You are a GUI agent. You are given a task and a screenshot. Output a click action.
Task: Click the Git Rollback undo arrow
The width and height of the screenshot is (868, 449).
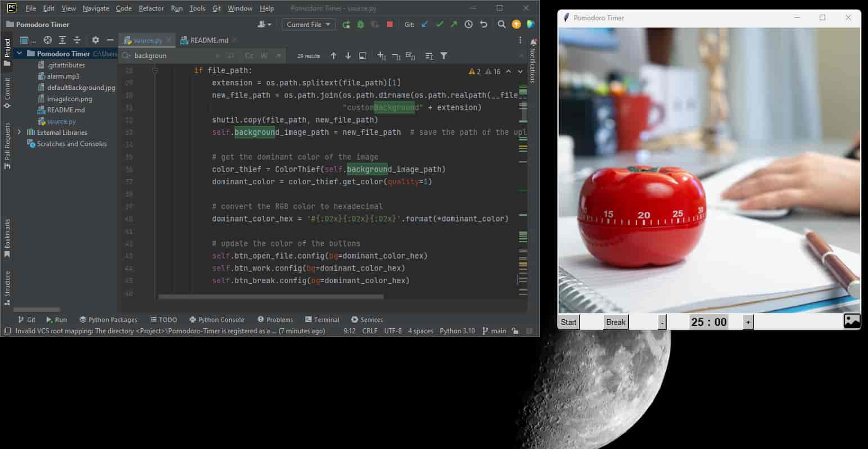tap(483, 25)
